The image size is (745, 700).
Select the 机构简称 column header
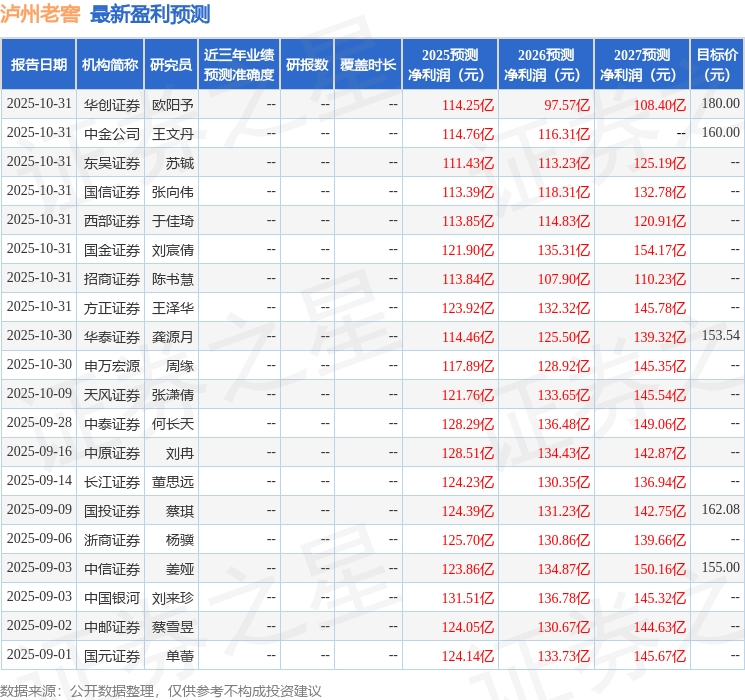[x=110, y=65]
